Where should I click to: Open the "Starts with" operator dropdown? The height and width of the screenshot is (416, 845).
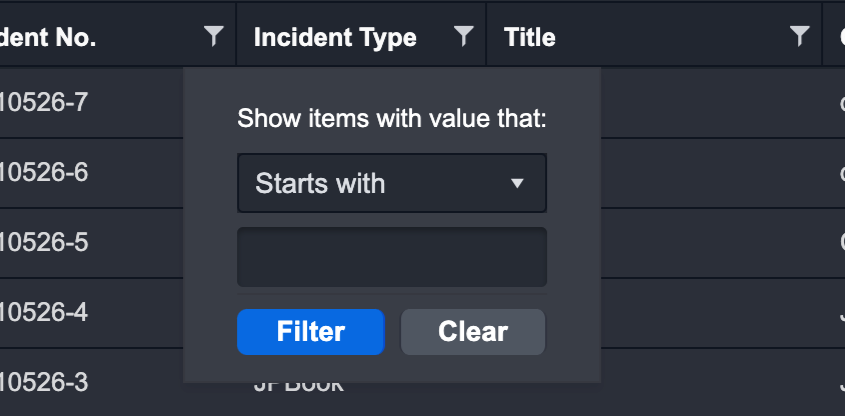point(391,183)
